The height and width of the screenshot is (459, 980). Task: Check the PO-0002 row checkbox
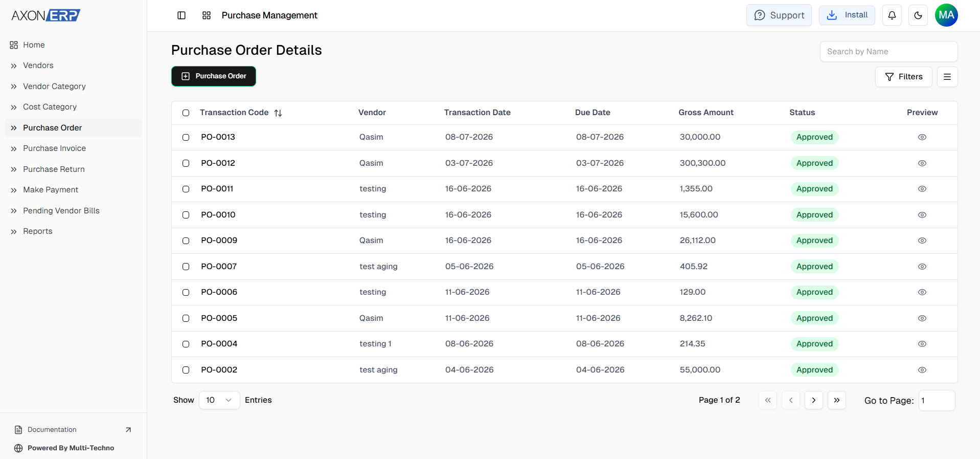(x=186, y=370)
